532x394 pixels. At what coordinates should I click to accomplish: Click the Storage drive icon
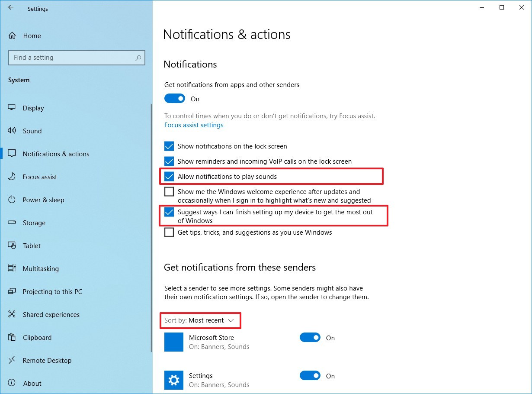12,223
